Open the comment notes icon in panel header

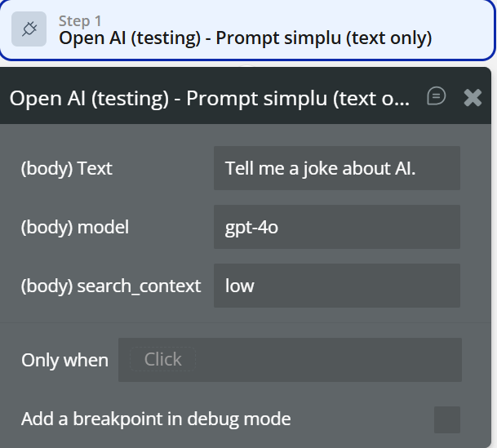(x=437, y=96)
